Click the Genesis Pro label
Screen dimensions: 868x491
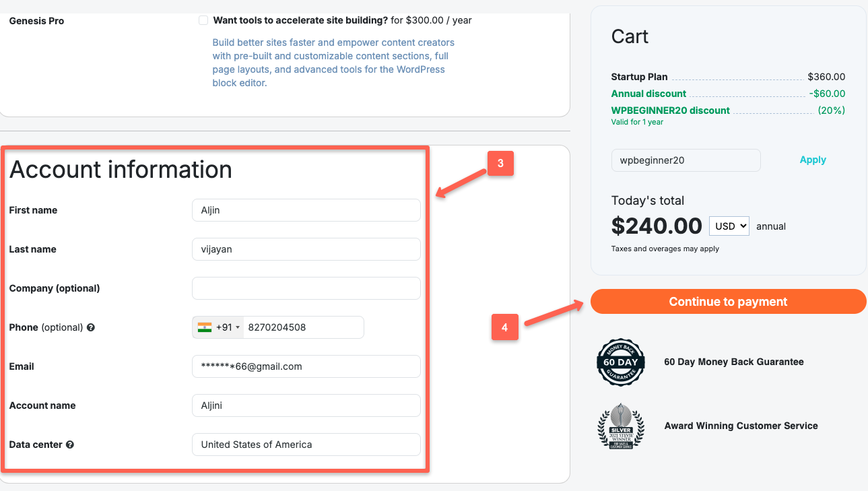click(x=36, y=21)
